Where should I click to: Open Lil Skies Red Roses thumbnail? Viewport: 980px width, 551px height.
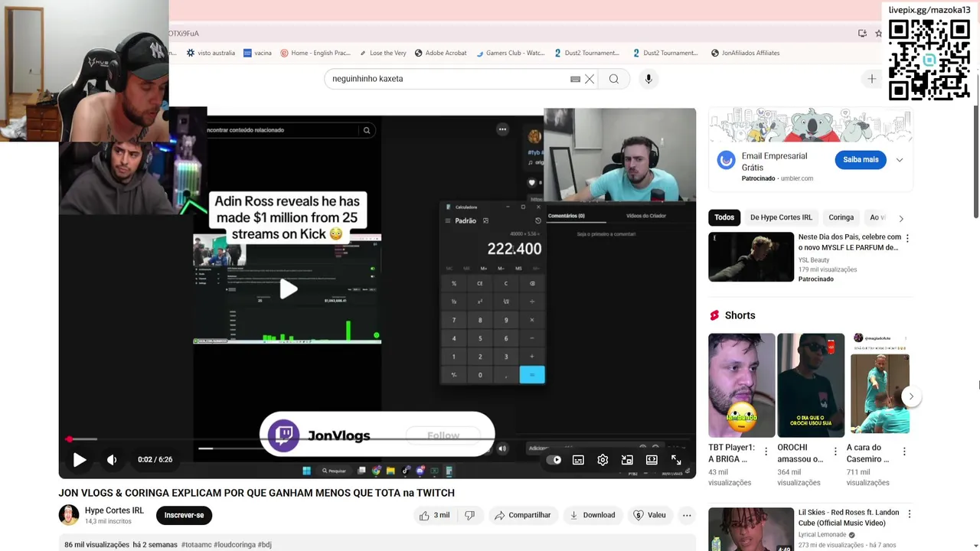pos(751,530)
